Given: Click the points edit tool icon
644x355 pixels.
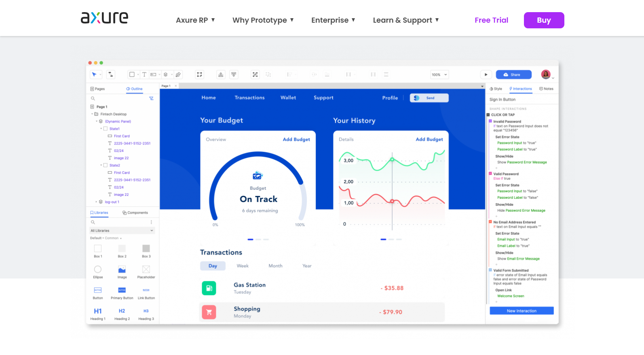Looking at the screenshot, I should 199,74.
